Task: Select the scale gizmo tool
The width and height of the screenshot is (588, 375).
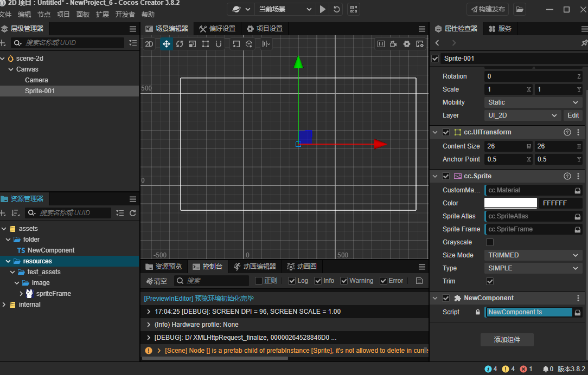Action: (x=193, y=44)
